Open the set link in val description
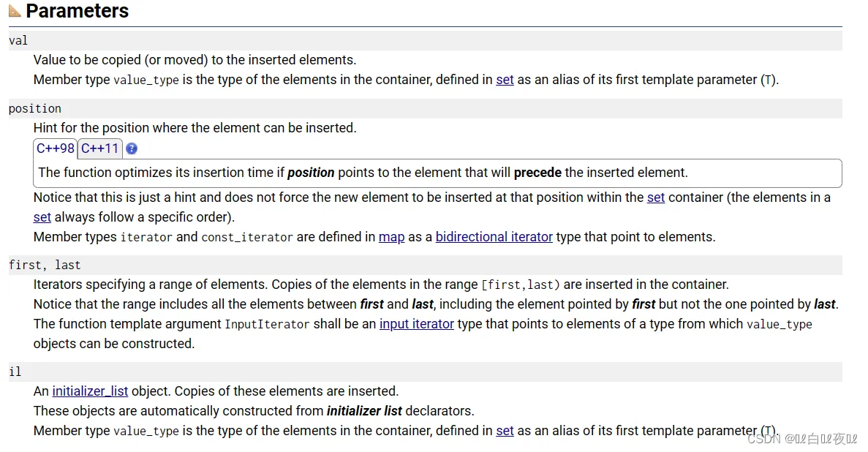 pos(505,80)
